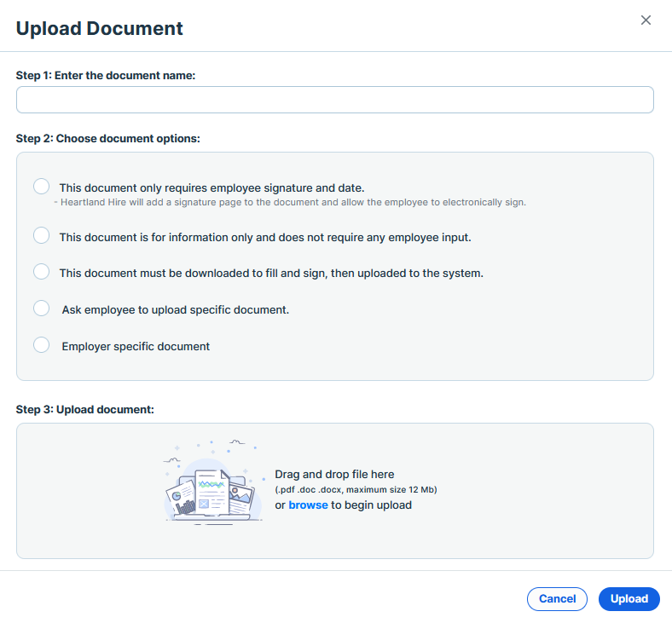Click the Heartland Hire signature page note
Viewport: 672px width, 623px height.
click(290, 202)
